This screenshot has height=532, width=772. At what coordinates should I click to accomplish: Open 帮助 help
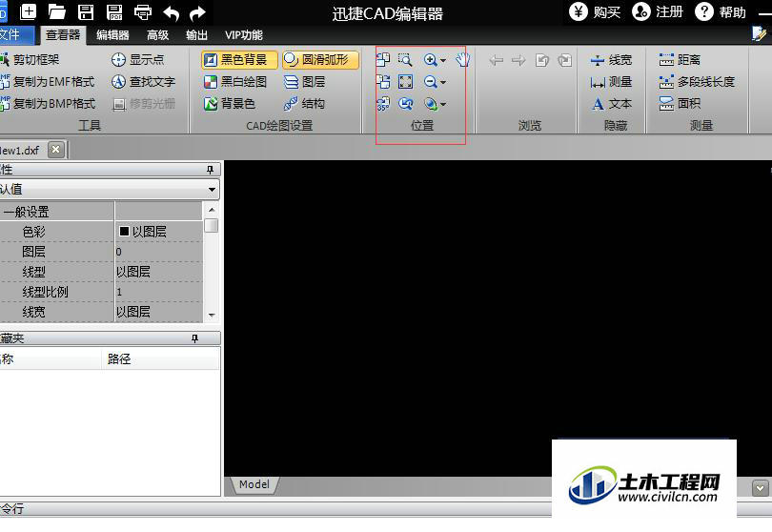(721, 11)
